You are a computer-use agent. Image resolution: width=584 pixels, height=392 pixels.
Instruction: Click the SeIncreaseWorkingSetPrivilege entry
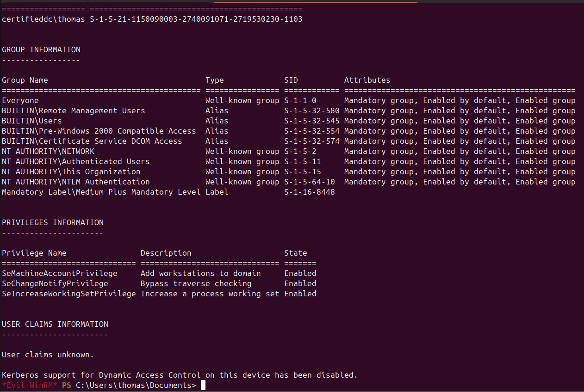[69, 294]
